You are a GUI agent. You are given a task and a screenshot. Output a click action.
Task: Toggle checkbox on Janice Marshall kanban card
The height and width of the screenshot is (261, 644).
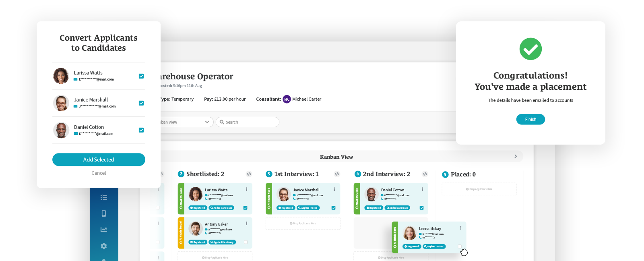333,208
